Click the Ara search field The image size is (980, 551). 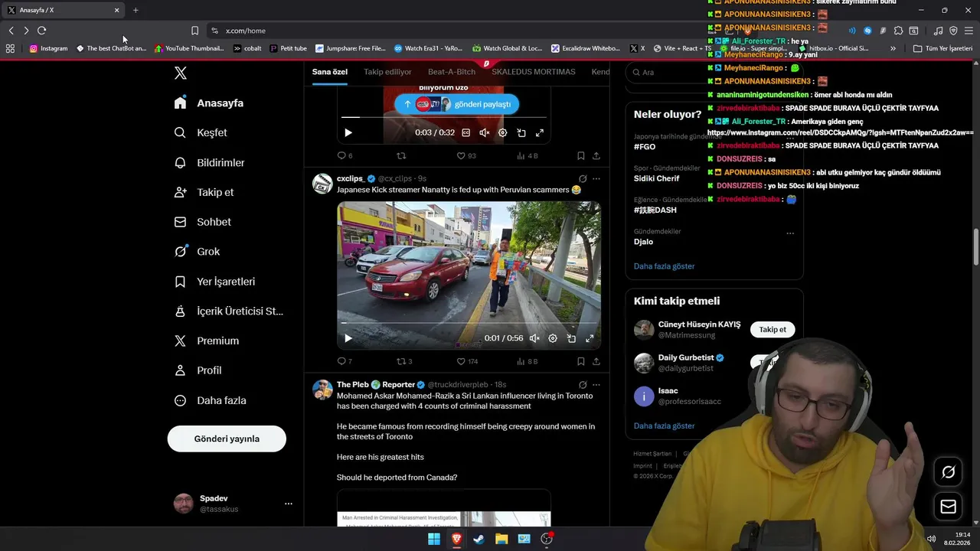click(714, 72)
